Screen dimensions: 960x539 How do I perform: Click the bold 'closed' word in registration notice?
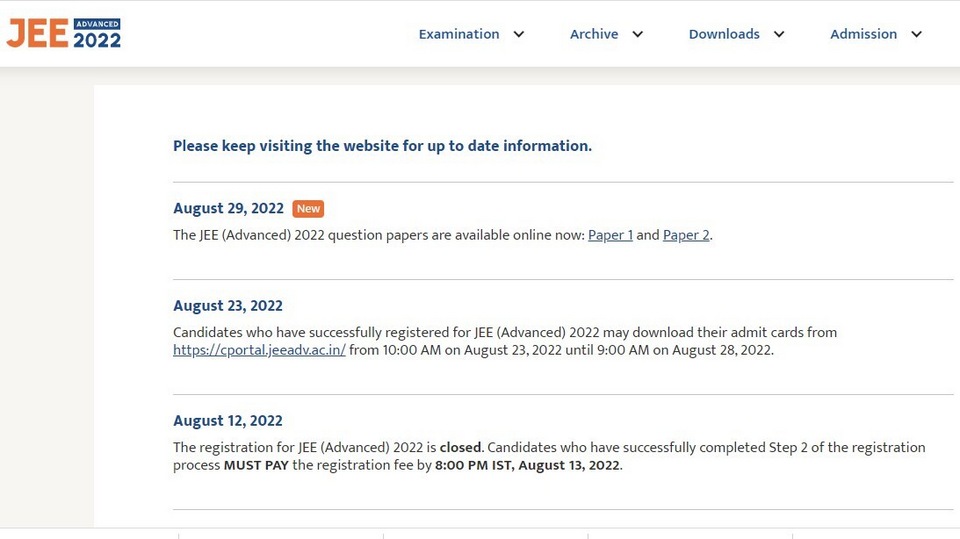(x=460, y=448)
